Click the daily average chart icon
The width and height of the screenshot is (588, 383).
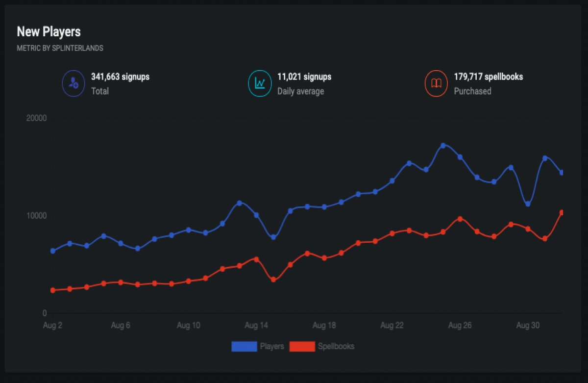click(260, 84)
